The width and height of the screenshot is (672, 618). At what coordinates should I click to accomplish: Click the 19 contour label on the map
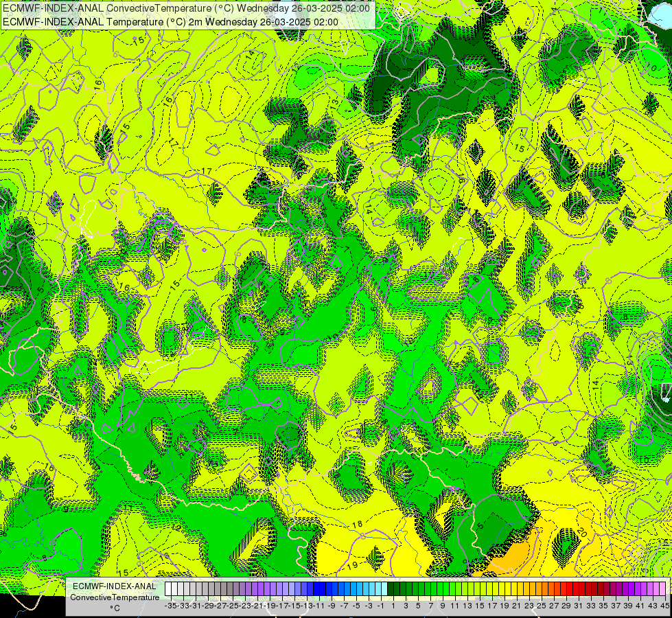tap(352, 565)
